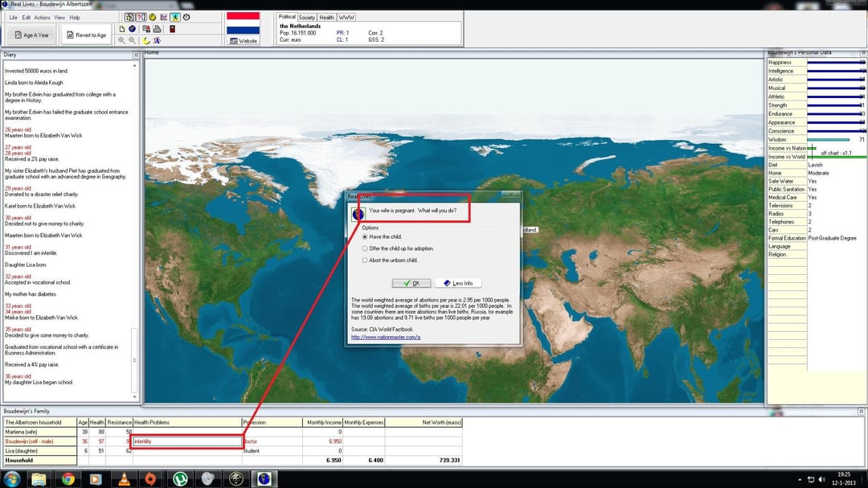The width and height of the screenshot is (868, 488).
Task: Open uTorrent from the taskbar
Action: (180, 479)
